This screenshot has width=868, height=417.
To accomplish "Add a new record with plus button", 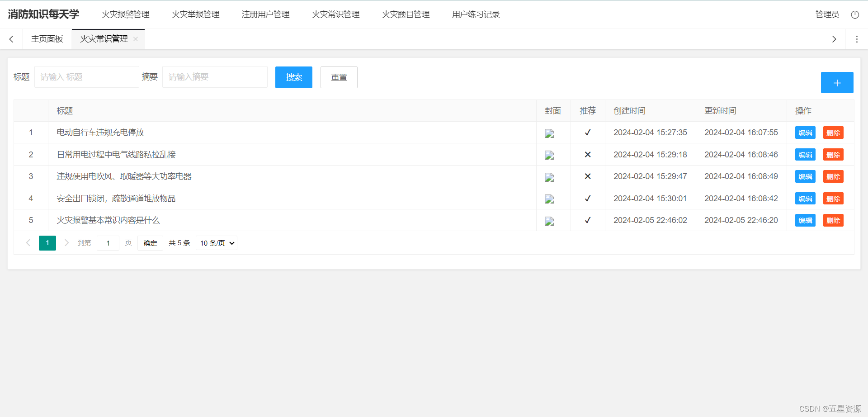I will tap(837, 83).
